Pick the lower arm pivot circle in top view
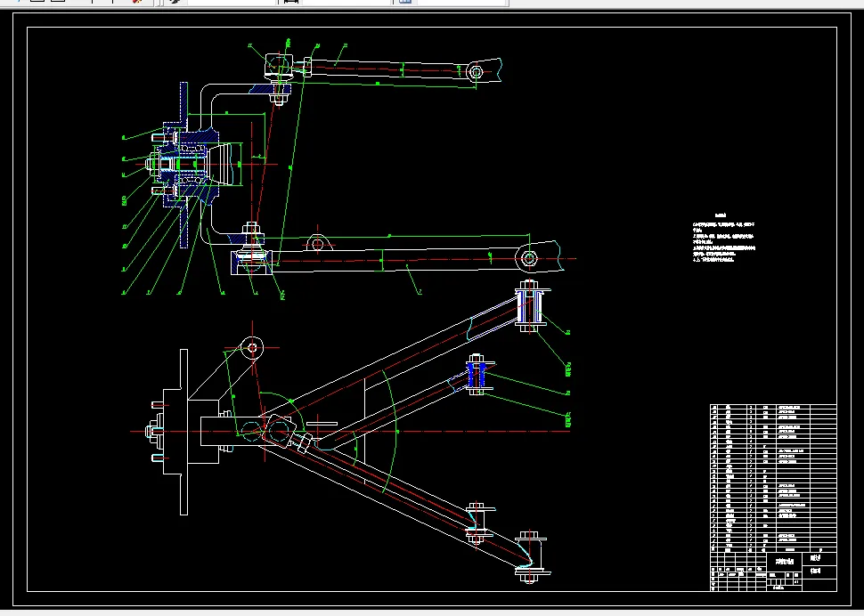The width and height of the screenshot is (864, 616). point(529,258)
